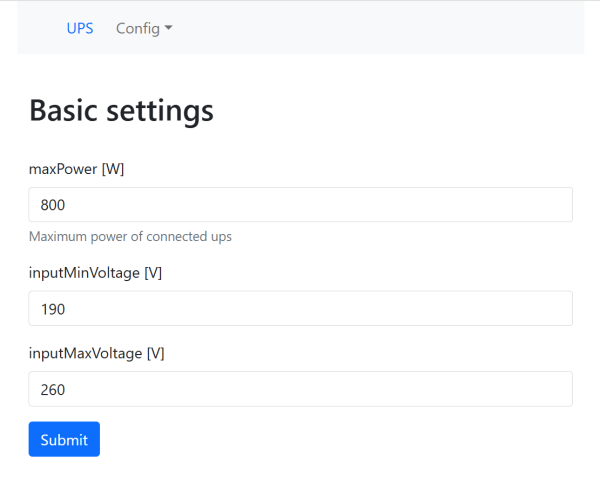Click the right end of the maxPower field
The image size is (600, 481).
[x=555, y=205]
